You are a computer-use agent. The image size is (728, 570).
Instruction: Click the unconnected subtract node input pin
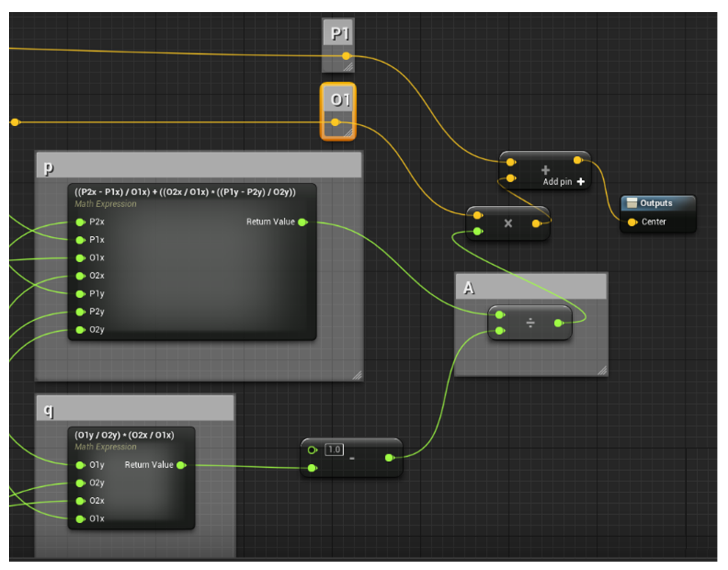click(x=312, y=450)
